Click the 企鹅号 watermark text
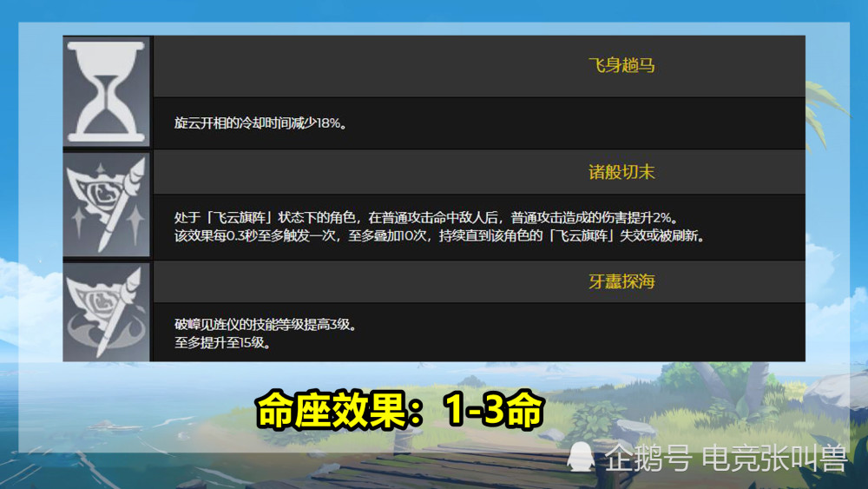Screen dimensions: 868x489 pyautogui.click(x=648, y=459)
